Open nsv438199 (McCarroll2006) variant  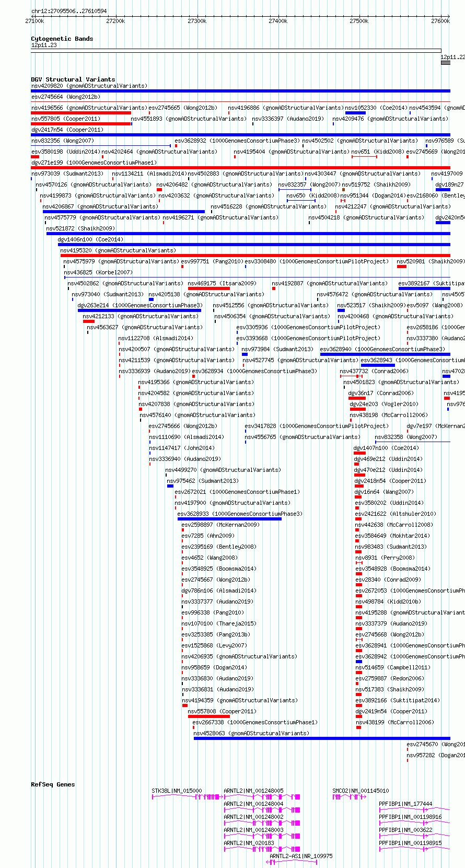pyautogui.click(x=396, y=722)
